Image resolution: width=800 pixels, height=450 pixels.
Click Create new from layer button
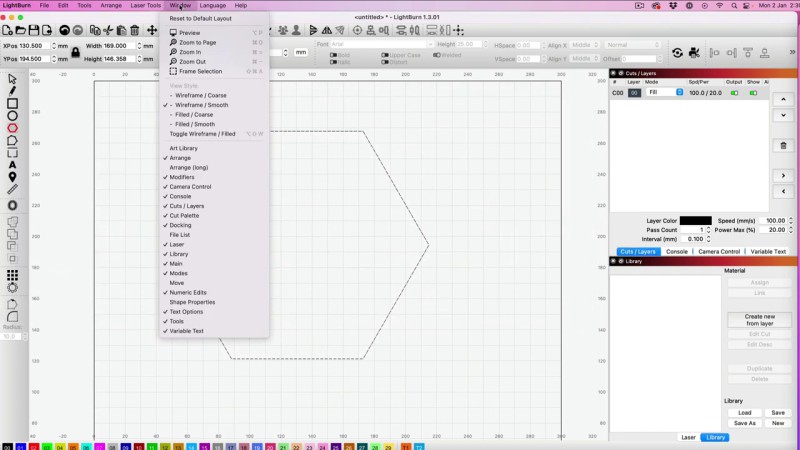[759, 320]
